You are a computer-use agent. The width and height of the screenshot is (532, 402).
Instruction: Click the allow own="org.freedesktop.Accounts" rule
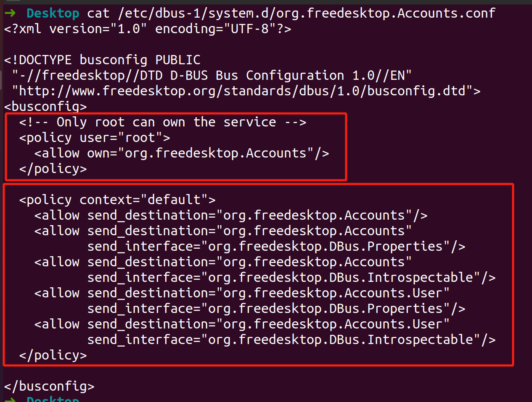click(181, 153)
